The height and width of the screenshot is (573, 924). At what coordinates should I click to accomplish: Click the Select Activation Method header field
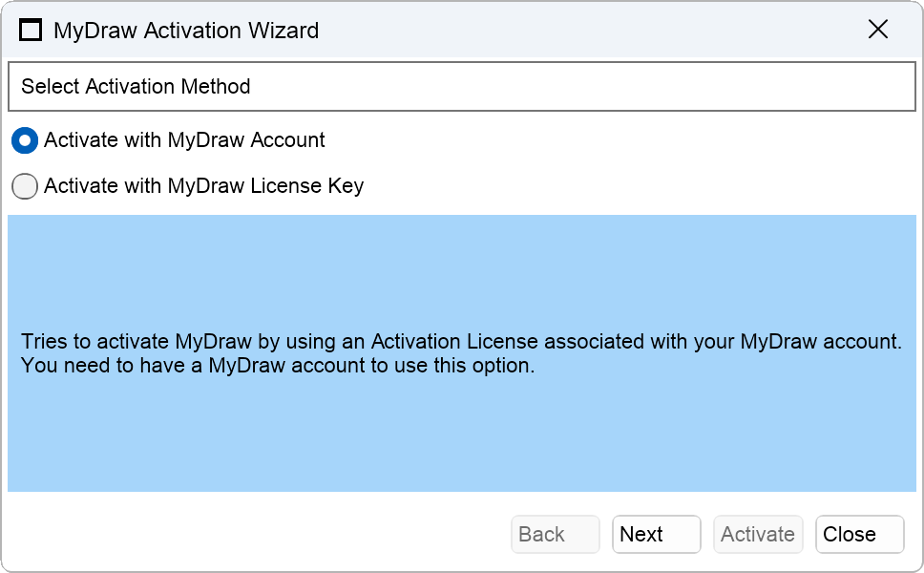tap(462, 86)
